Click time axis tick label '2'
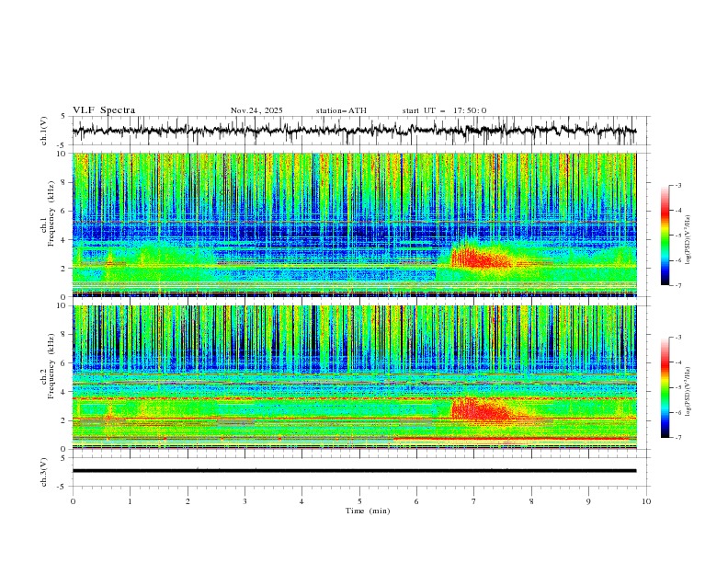The height and width of the screenshot is (563, 728). tap(188, 501)
